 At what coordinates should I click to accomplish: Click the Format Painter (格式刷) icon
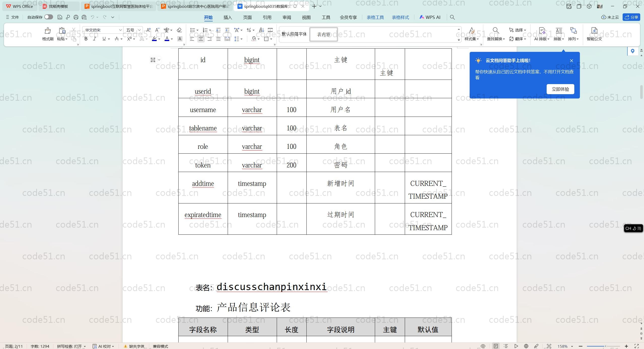(x=48, y=31)
